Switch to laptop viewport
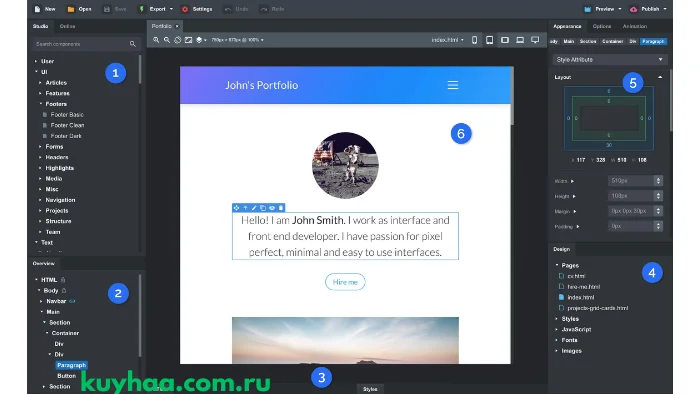The image size is (700, 394). (x=520, y=40)
